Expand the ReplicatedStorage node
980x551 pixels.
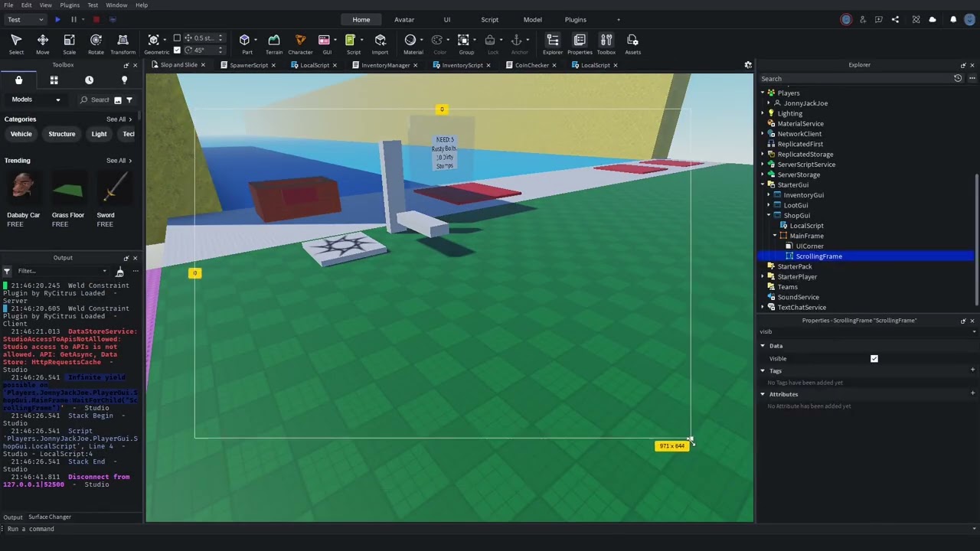coord(763,154)
